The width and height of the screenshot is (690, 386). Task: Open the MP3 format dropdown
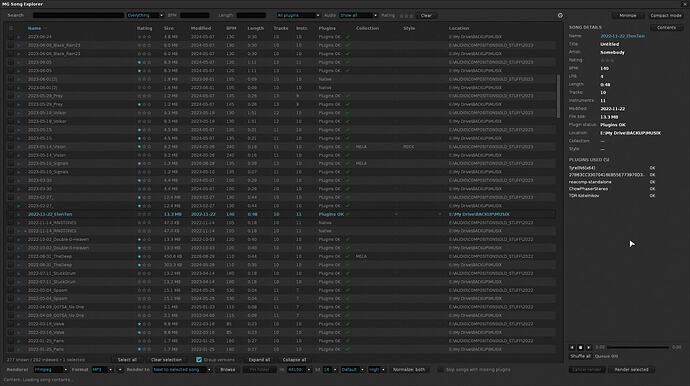(102, 370)
